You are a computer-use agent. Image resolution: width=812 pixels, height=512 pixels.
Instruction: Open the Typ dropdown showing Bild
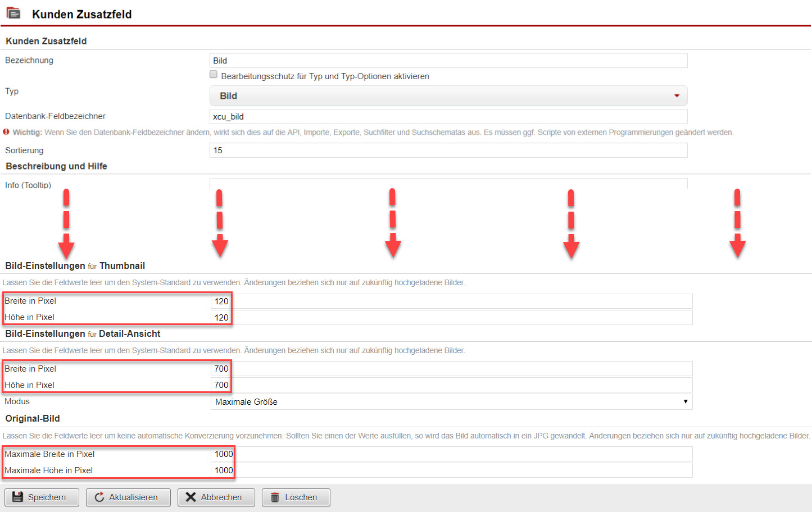448,95
